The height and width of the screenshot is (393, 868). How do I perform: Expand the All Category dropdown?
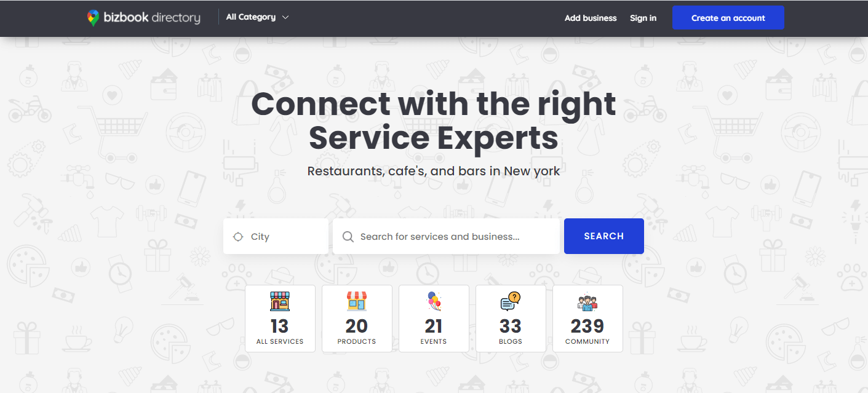point(257,17)
